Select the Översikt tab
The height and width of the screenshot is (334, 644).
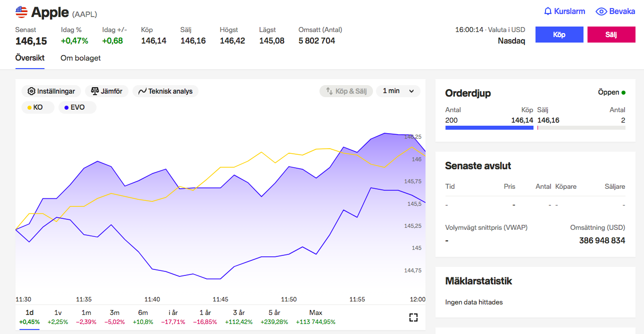pyautogui.click(x=30, y=58)
